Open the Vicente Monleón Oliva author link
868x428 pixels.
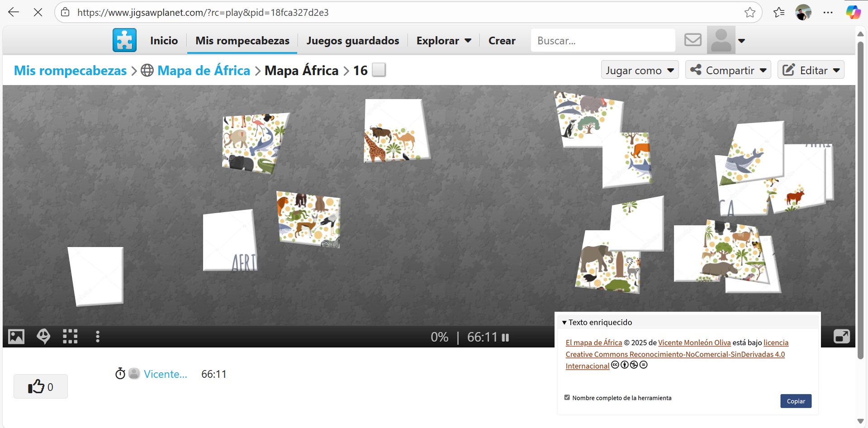tap(694, 342)
